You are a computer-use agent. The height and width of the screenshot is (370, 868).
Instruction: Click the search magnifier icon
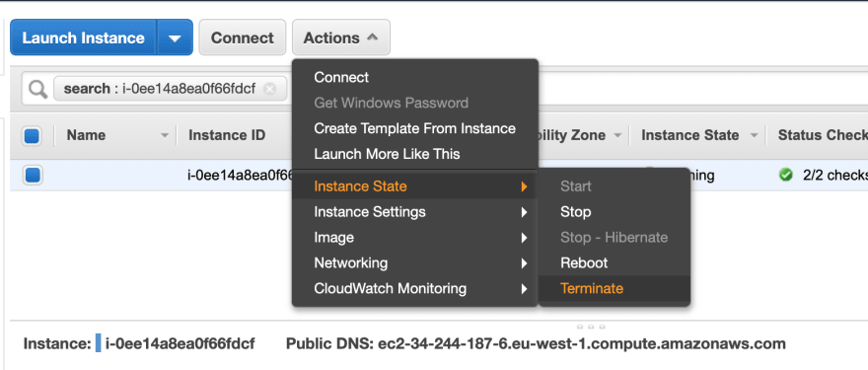(37, 89)
